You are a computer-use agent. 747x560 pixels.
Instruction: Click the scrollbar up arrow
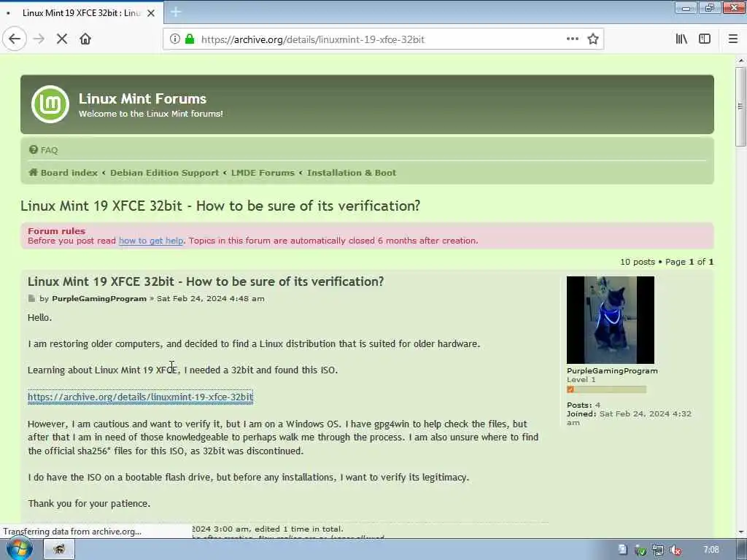click(740, 61)
